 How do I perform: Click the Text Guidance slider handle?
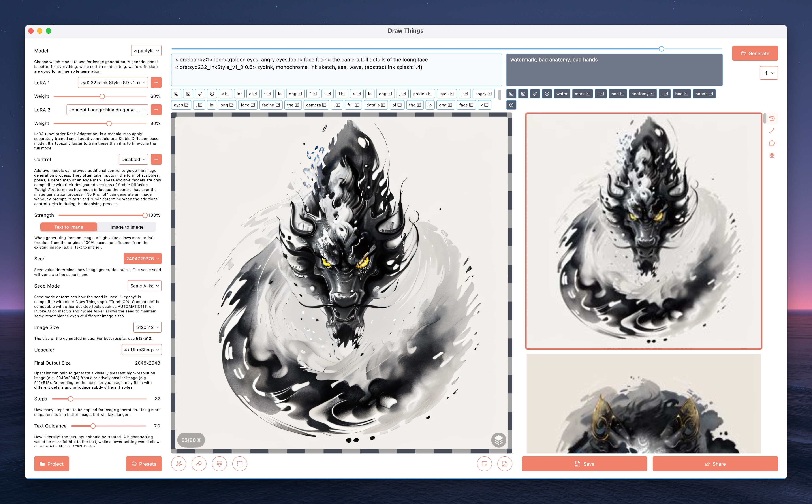pos(93,426)
